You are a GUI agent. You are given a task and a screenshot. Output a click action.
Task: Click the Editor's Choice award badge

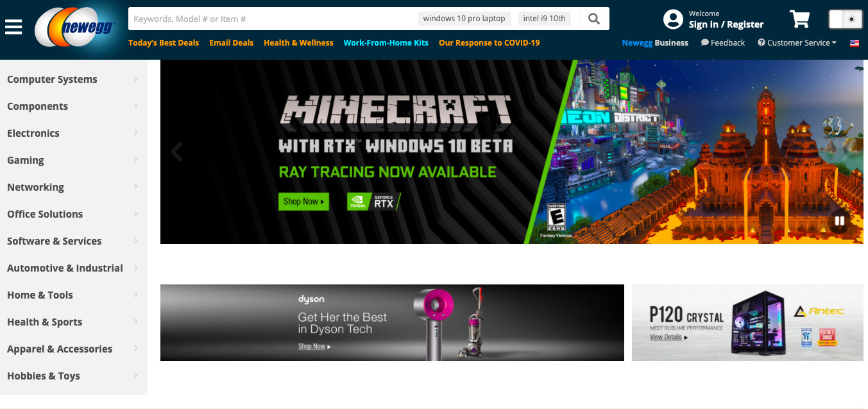pos(828,337)
